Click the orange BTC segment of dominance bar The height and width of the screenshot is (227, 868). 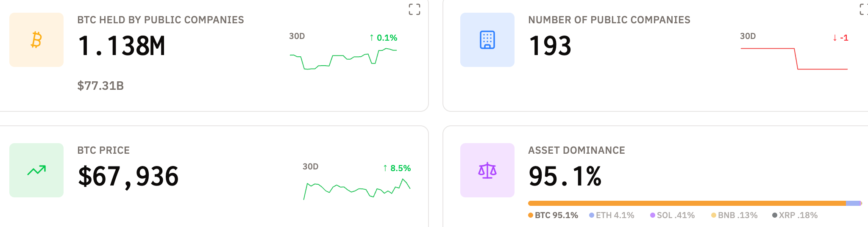coord(687,203)
